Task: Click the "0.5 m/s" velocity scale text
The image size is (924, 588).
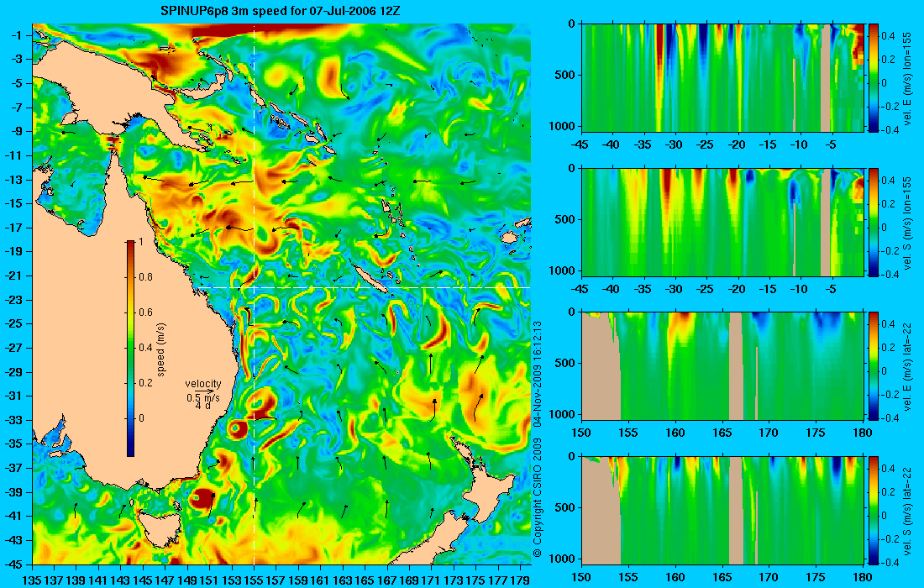Action: pos(202,397)
